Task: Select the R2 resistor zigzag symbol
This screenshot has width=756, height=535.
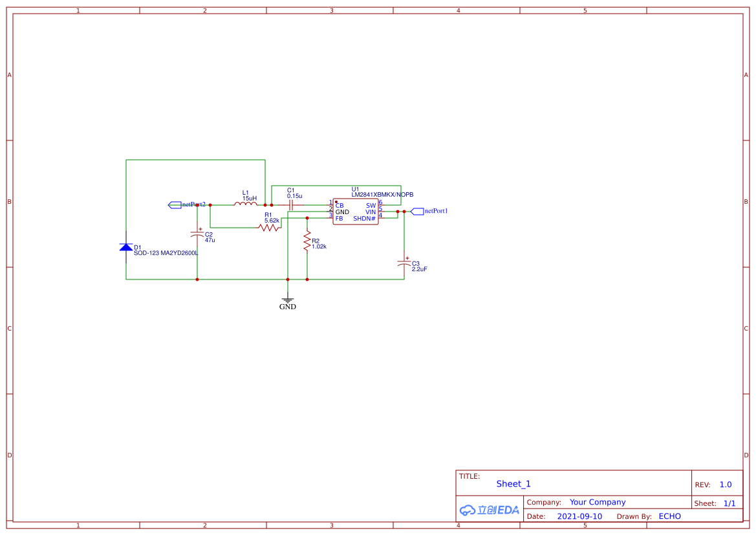Action: [x=307, y=241]
